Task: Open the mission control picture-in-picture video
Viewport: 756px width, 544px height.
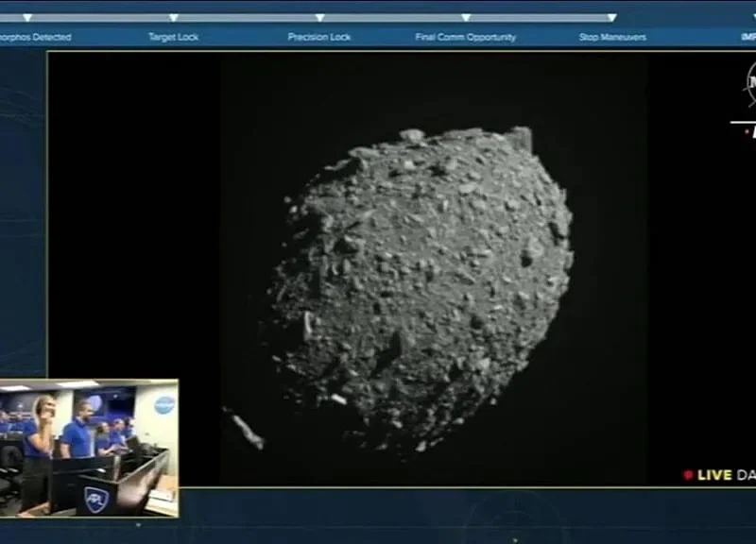Action: pyautogui.click(x=89, y=448)
